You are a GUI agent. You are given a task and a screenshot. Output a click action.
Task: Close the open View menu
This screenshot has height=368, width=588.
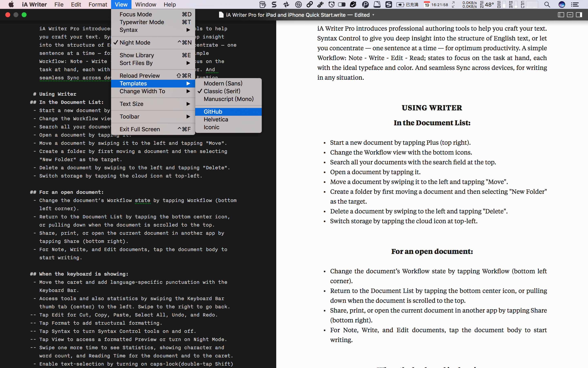click(121, 4)
